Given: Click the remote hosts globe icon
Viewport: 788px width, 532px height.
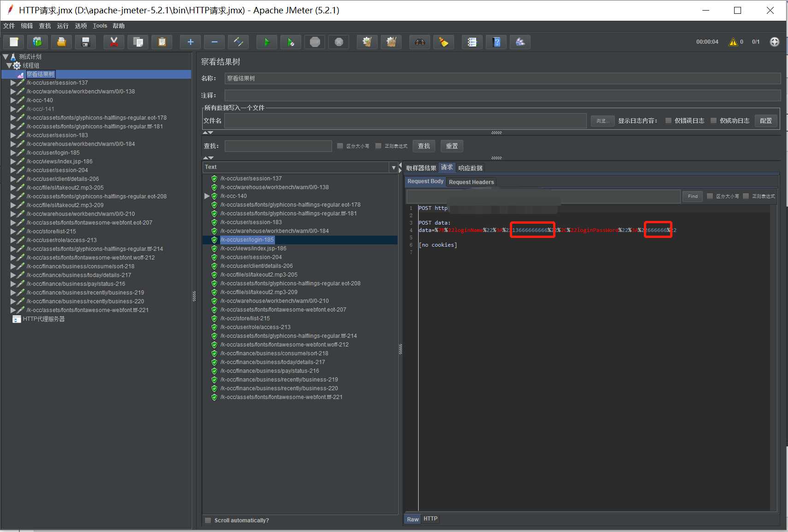Looking at the screenshot, I should tap(775, 42).
